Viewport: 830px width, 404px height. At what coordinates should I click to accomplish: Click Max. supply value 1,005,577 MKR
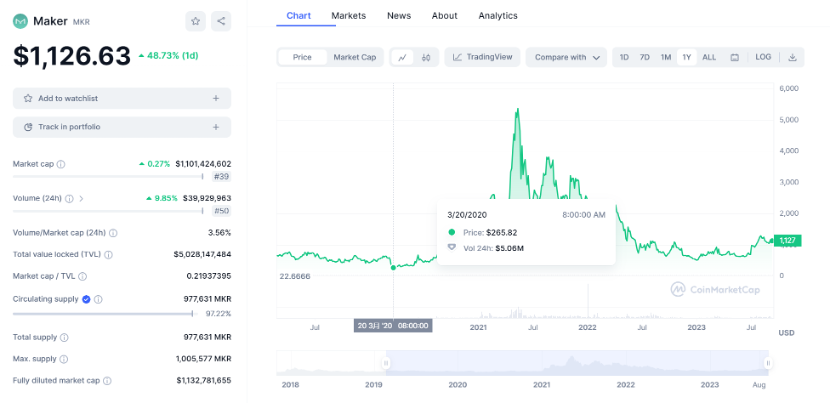point(204,359)
